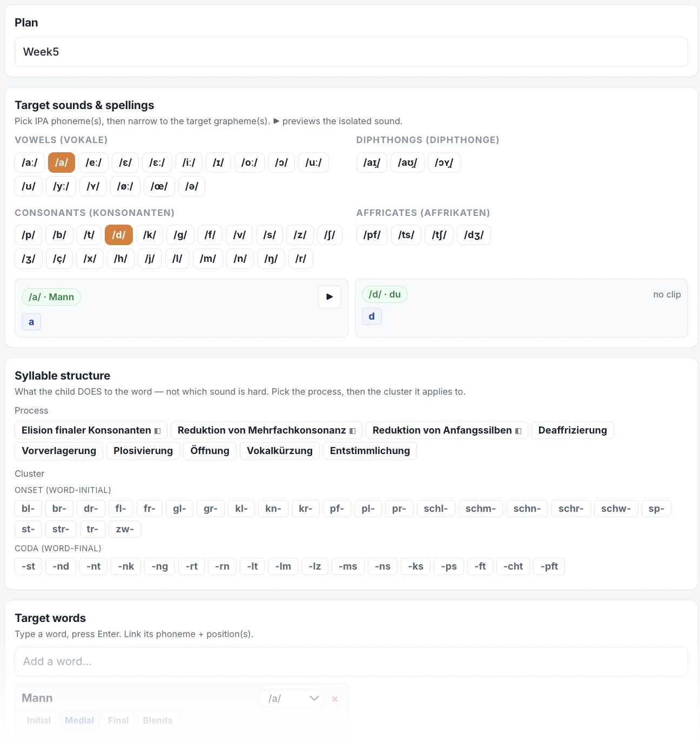Viewport: 700px width, 744px height.
Task: Choose the Reduktion von Anfangssilben process
Action: click(x=447, y=430)
